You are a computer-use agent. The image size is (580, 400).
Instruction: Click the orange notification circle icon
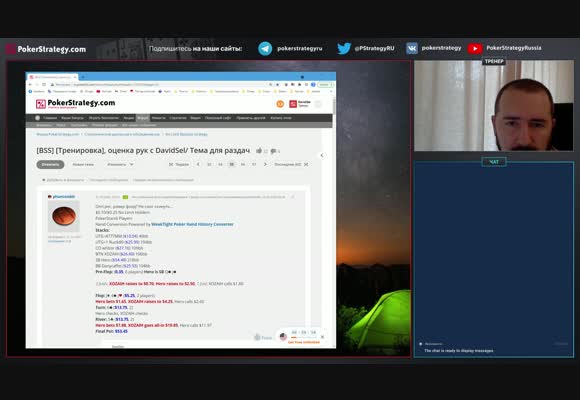pos(280,104)
